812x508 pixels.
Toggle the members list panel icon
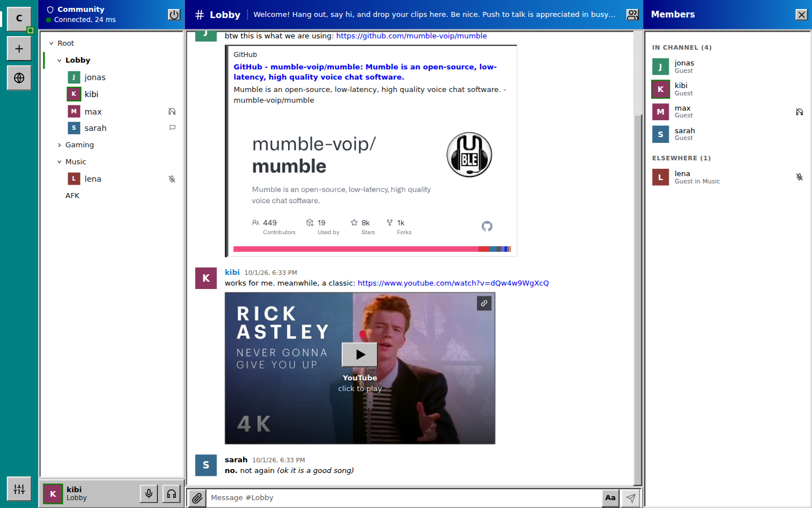tap(633, 15)
